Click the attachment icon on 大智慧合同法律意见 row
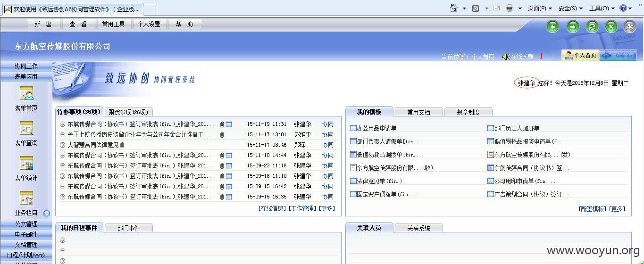Screen dimensions: 644x264 point(122,145)
